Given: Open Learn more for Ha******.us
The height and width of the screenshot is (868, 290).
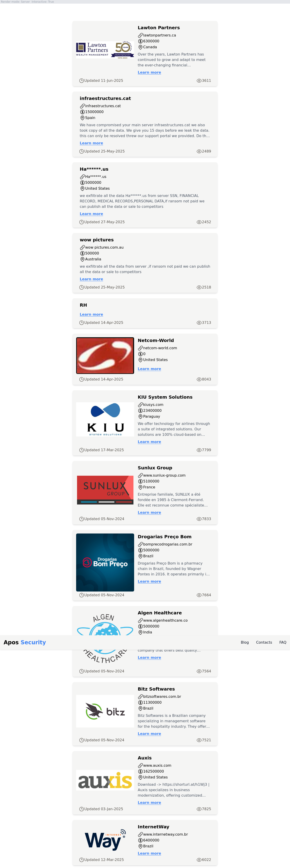Looking at the screenshot, I should [x=91, y=214].
